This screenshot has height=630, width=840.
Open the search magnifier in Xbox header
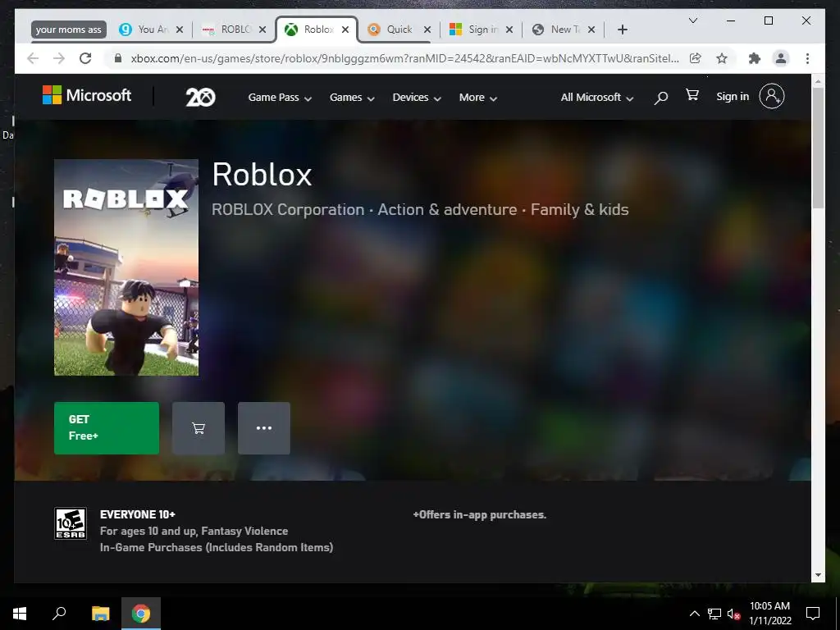[x=661, y=98]
